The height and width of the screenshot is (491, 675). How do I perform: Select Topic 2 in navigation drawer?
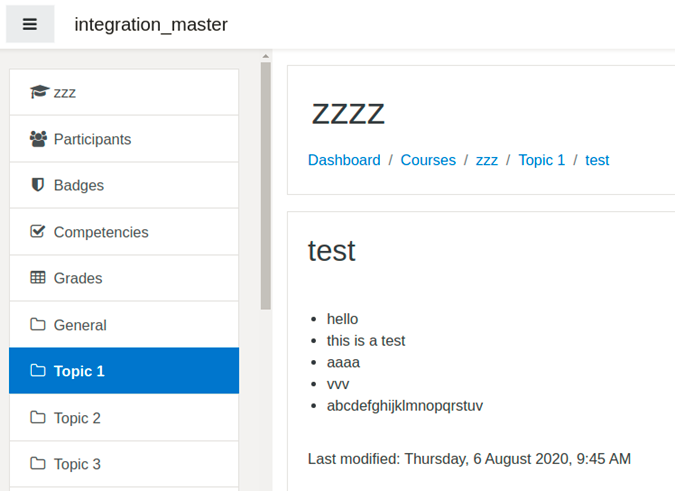124,417
